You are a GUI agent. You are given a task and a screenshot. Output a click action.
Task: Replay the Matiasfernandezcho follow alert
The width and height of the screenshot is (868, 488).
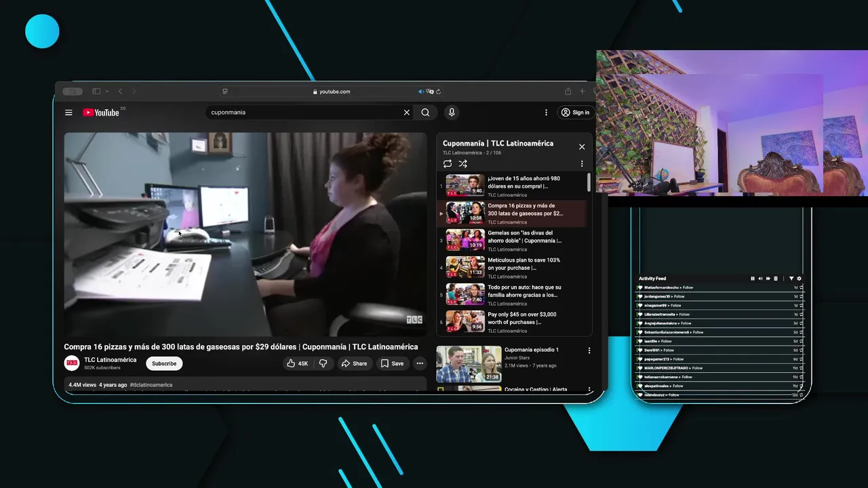tap(801, 287)
